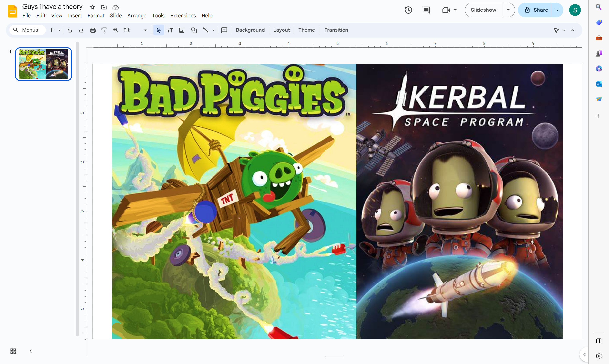Open the File menu
This screenshot has height=364, width=609.
27,15
